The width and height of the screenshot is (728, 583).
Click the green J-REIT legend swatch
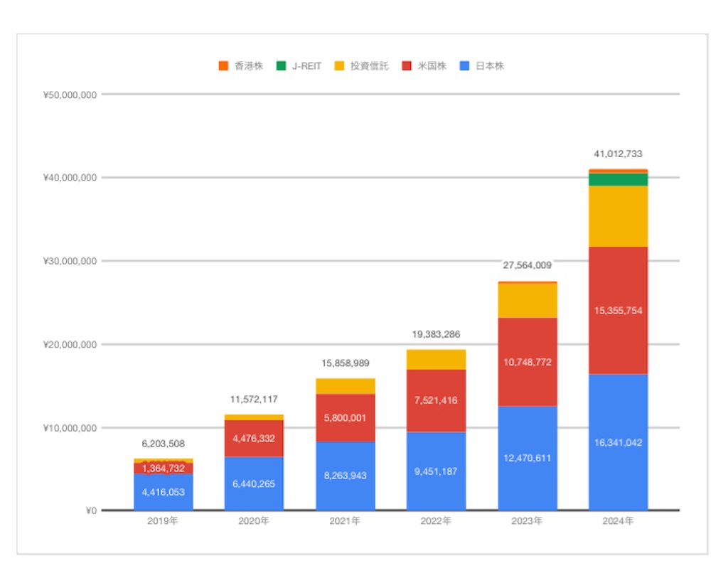click(281, 66)
